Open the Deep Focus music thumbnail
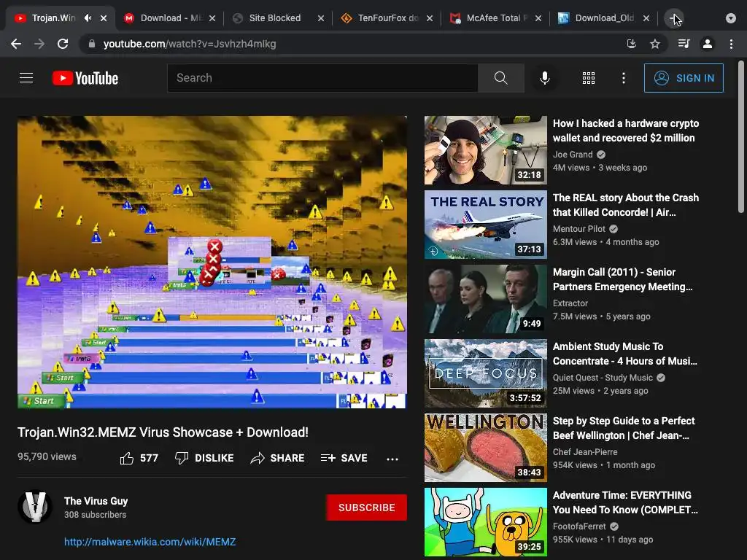 point(485,373)
